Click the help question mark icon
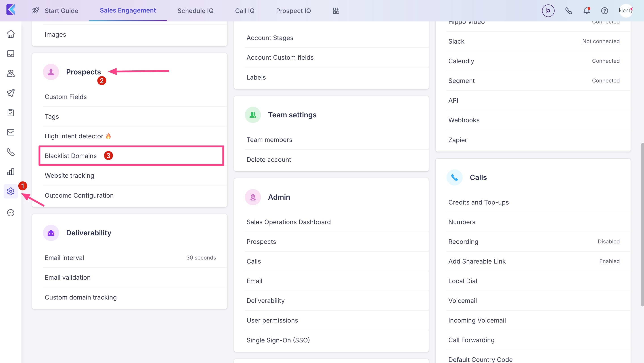Screen dimensions: 644x363 coord(604,11)
